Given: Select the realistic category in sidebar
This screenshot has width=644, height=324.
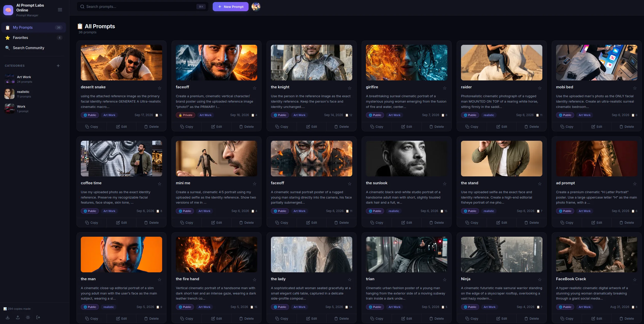Looking at the screenshot, I should (34, 94).
